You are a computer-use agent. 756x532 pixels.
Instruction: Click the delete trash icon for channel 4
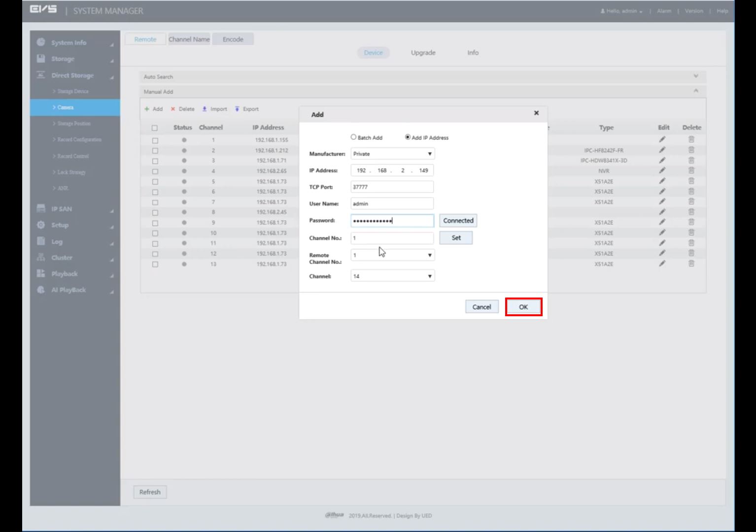tap(691, 171)
